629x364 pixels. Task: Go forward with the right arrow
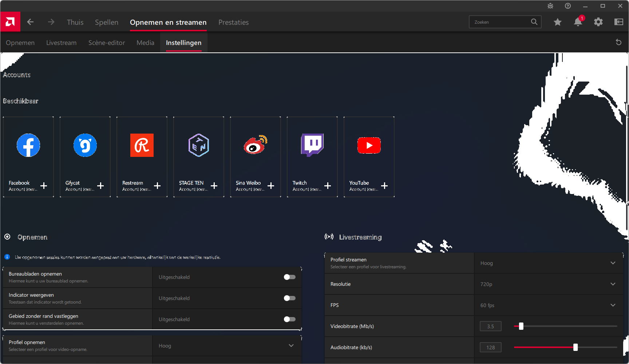point(51,22)
